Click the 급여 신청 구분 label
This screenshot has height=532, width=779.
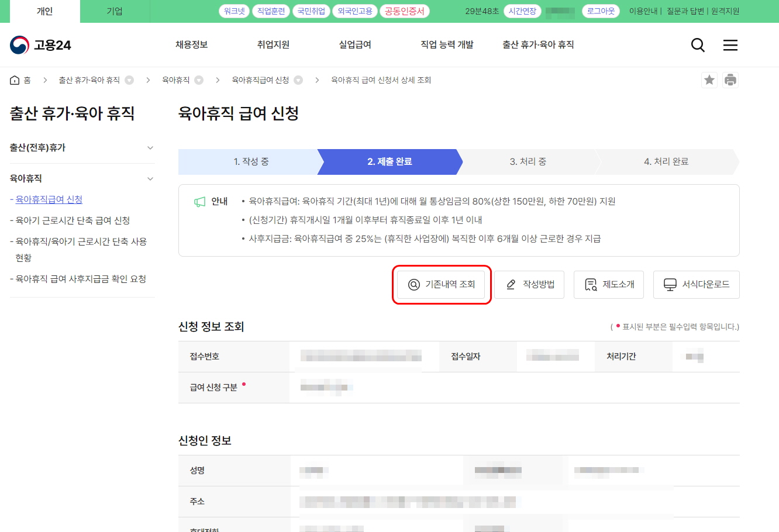click(x=213, y=388)
